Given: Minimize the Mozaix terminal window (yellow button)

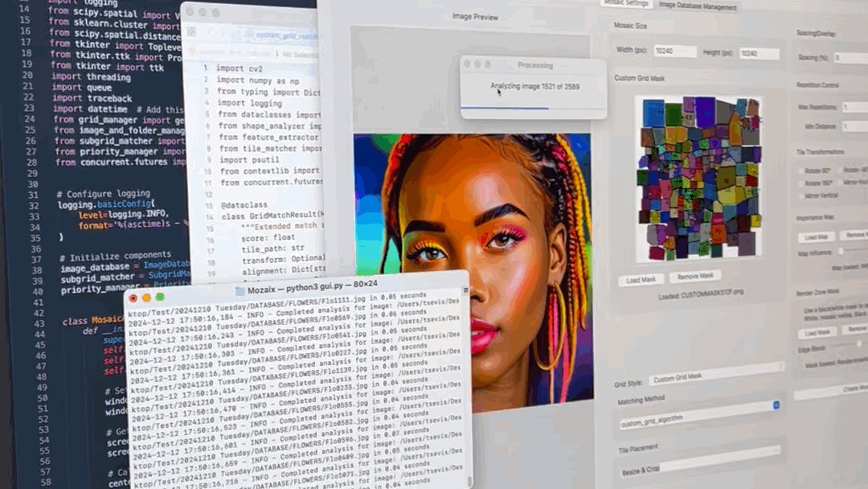Looking at the screenshot, I should coord(147,298).
